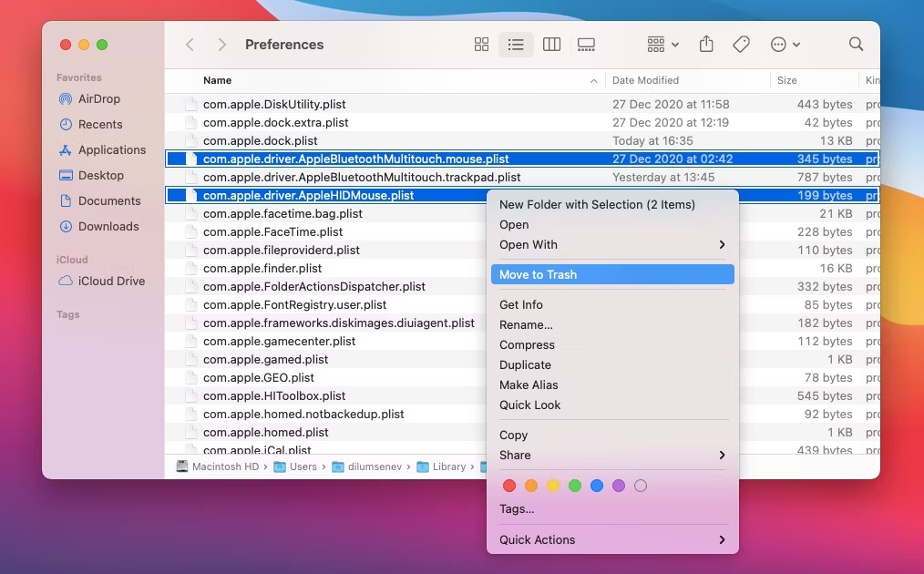924x574 pixels.
Task: Open the Finder search magnifier
Action: (856, 45)
